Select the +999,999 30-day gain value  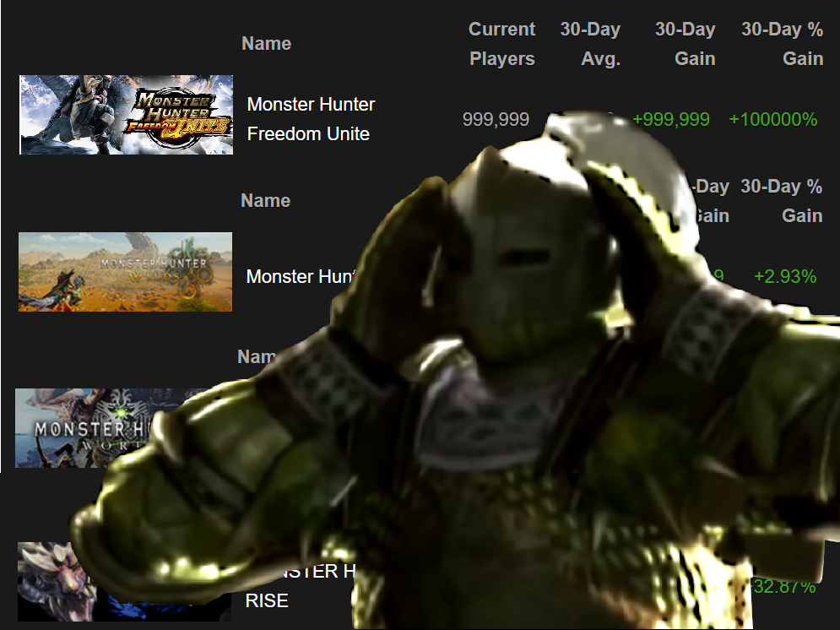coord(670,119)
